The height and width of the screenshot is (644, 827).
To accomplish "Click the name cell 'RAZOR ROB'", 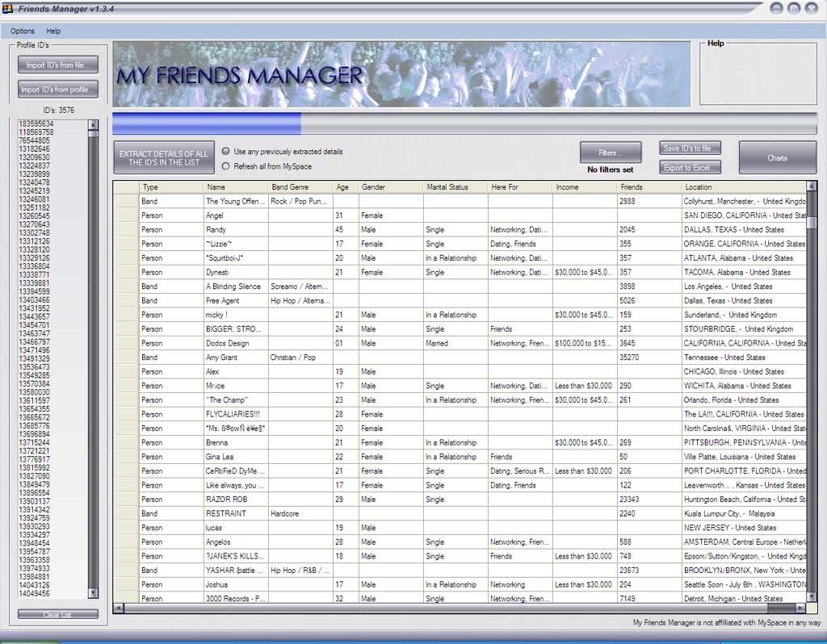I will point(235,499).
